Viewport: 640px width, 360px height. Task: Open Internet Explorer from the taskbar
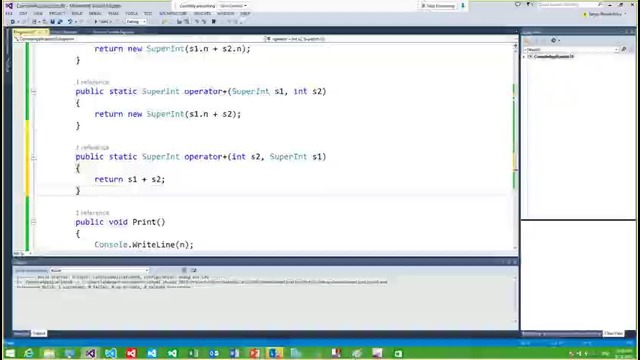click(x=29, y=353)
